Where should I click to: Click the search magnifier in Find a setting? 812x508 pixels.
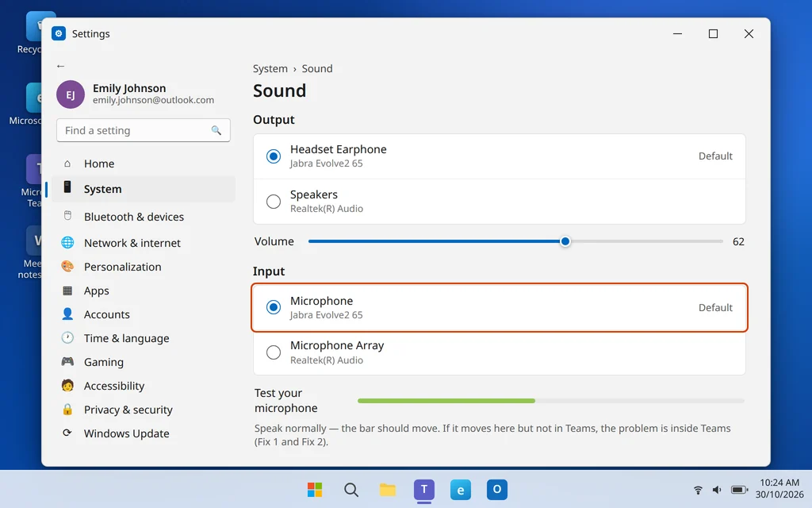click(216, 131)
